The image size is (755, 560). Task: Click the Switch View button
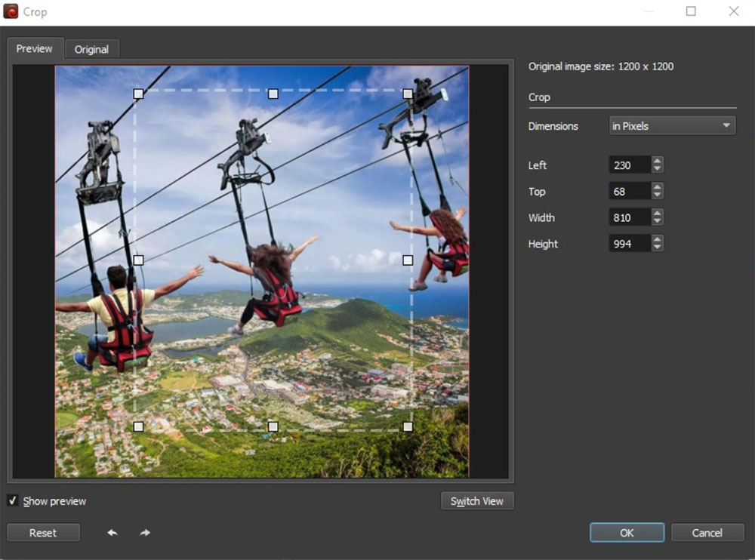477,500
